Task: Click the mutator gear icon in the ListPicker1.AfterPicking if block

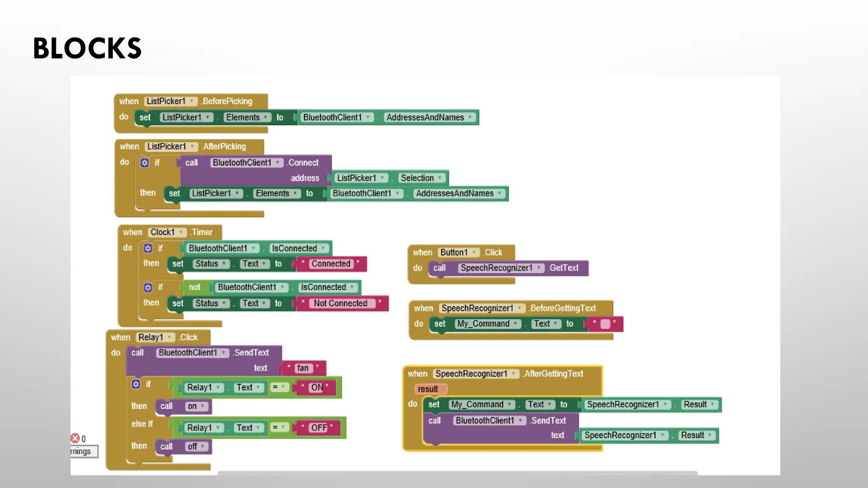Action: click(x=145, y=163)
